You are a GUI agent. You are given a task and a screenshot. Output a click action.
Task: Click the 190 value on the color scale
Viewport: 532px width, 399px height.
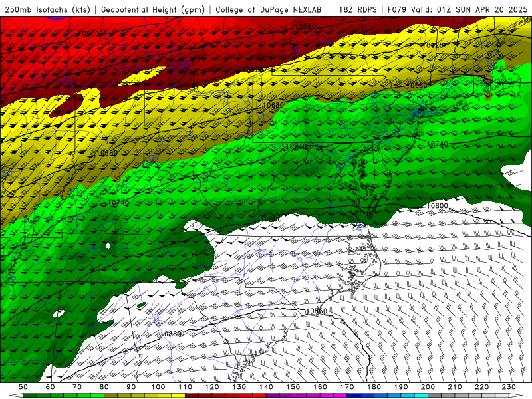click(x=401, y=387)
